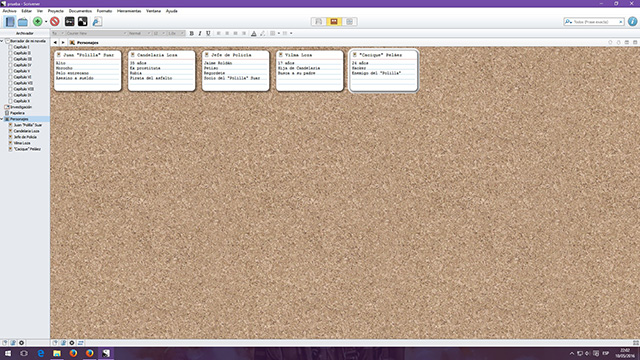Click the Compile/QuickReference black-white icon

[82, 22]
